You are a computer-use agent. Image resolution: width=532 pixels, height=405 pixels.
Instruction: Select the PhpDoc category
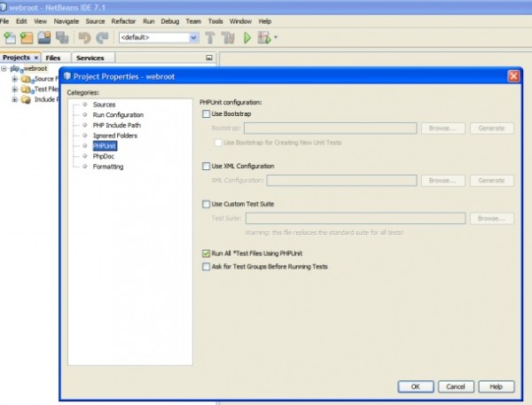[104, 156]
